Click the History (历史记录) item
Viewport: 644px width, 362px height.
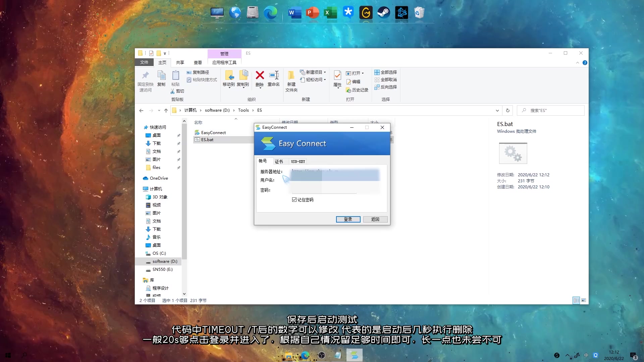(357, 90)
